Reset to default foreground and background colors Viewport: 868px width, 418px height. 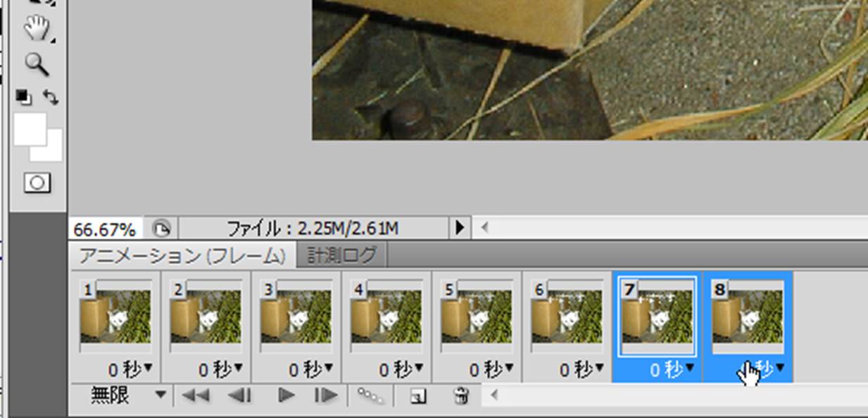23,96
